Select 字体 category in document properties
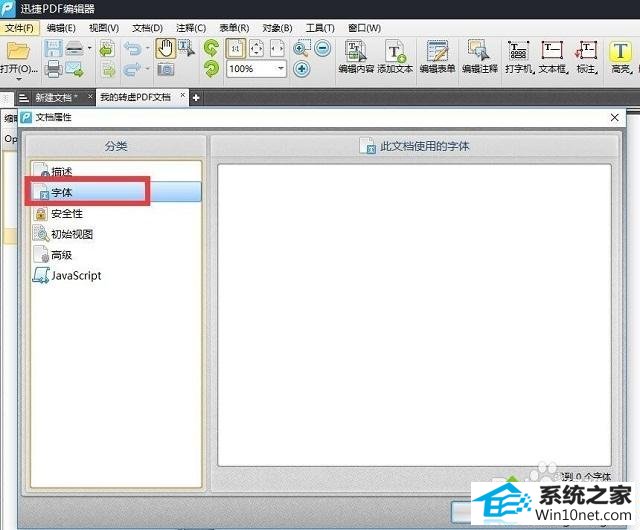Viewport: 640px width, 530px height. click(116, 192)
